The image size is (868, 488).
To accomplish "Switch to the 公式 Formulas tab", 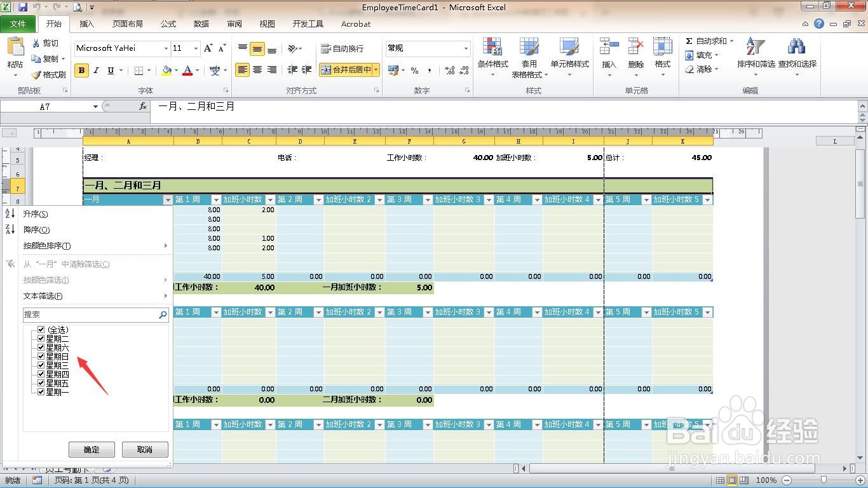I will [168, 24].
